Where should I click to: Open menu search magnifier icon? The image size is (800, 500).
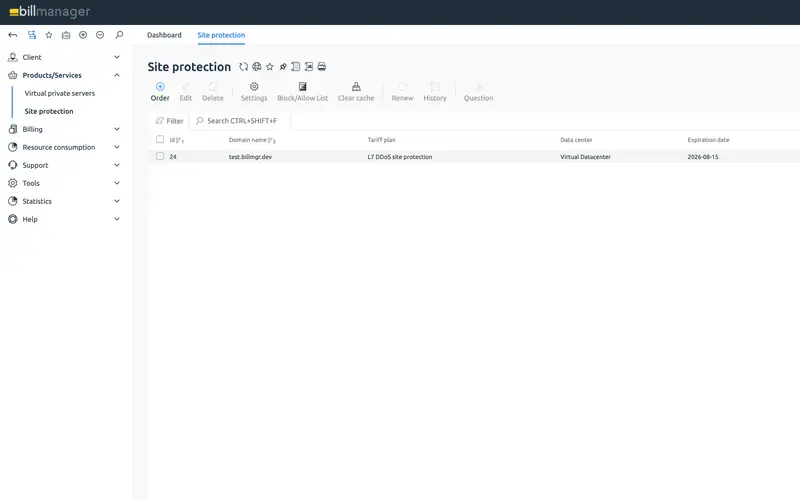[x=119, y=35]
